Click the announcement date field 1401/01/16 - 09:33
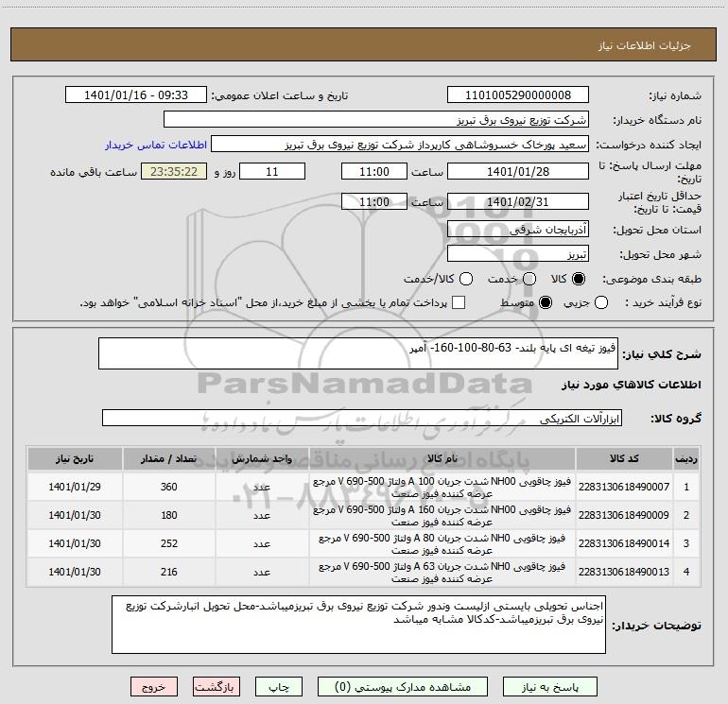This screenshot has height=704, width=728. 136,95
